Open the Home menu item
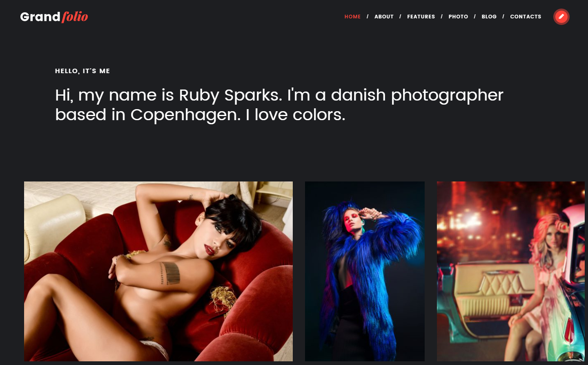This screenshot has height=365, width=588. [352, 17]
